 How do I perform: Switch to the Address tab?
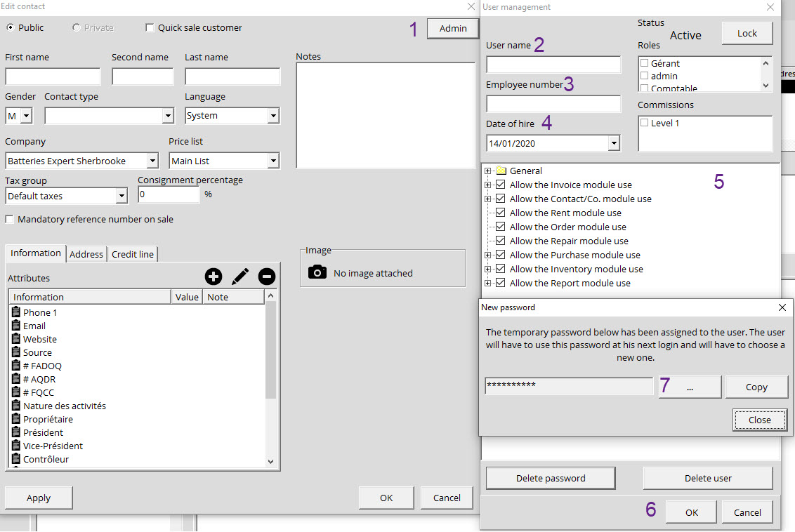click(86, 253)
